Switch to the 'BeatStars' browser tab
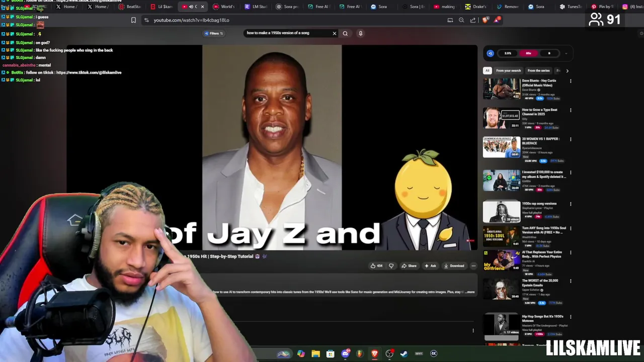Viewport: 644px width, 362px height. [x=130, y=7]
